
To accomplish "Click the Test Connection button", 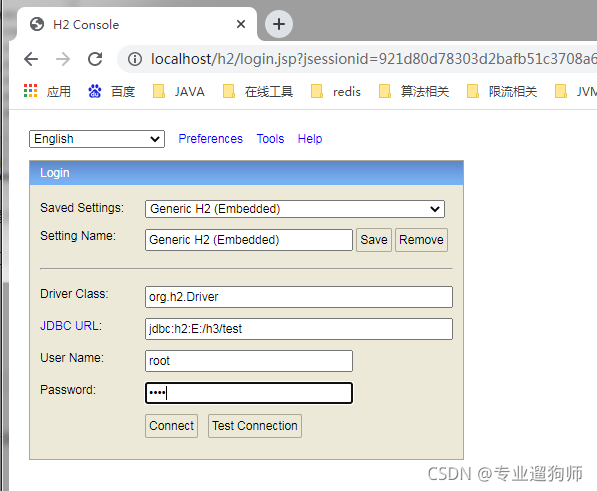I will coord(255,426).
